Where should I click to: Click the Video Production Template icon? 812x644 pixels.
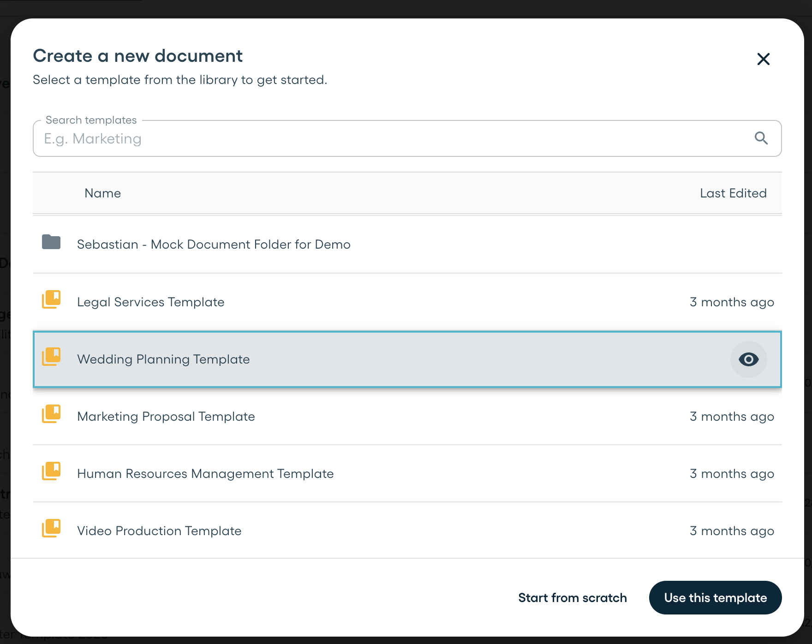51,529
